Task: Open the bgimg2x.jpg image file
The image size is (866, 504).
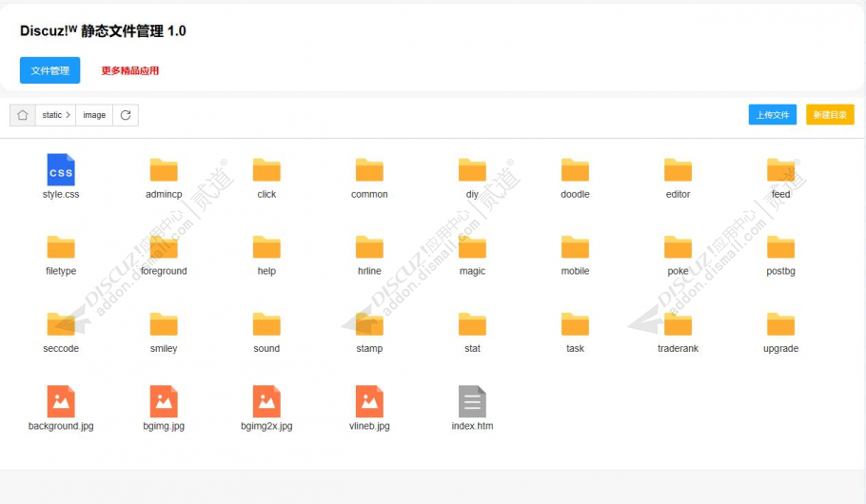Action: click(266, 401)
